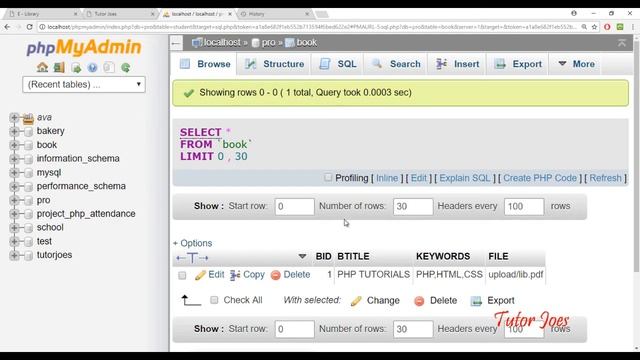Click the Copy row icon

coord(235,275)
